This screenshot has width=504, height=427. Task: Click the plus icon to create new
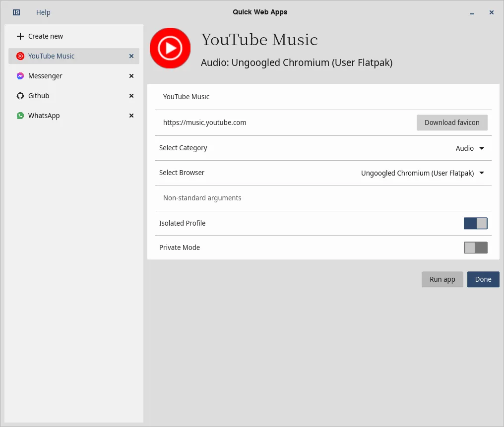pos(20,36)
